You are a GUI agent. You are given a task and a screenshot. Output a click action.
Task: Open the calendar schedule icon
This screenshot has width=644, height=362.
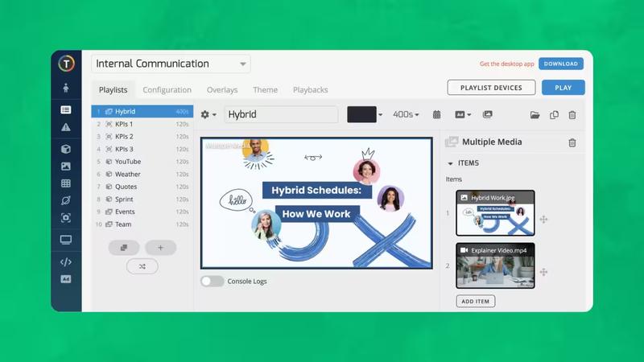click(436, 114)
